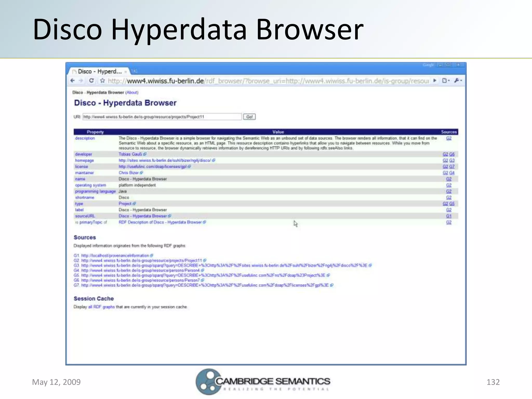Bookmark the page with the star icon
This screenshot has height=399, width=532.
pyautogui.click(x=102, y=81)
